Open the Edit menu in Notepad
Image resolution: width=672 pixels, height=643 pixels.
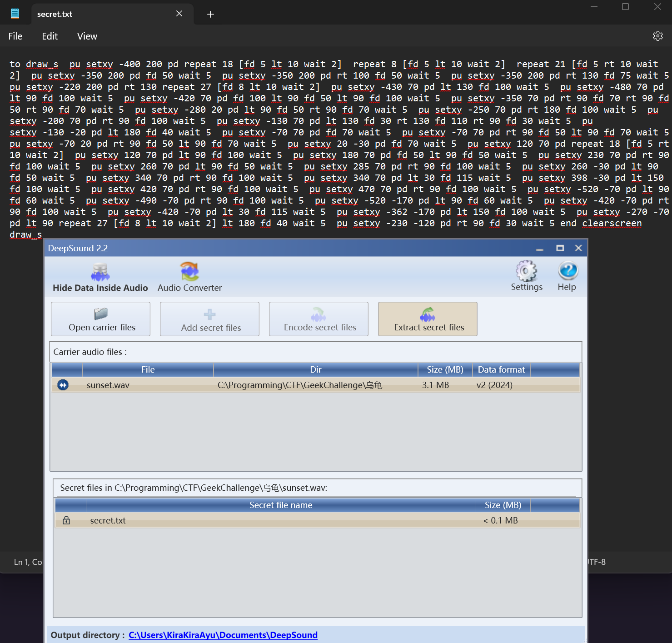(x=50, y=36)
